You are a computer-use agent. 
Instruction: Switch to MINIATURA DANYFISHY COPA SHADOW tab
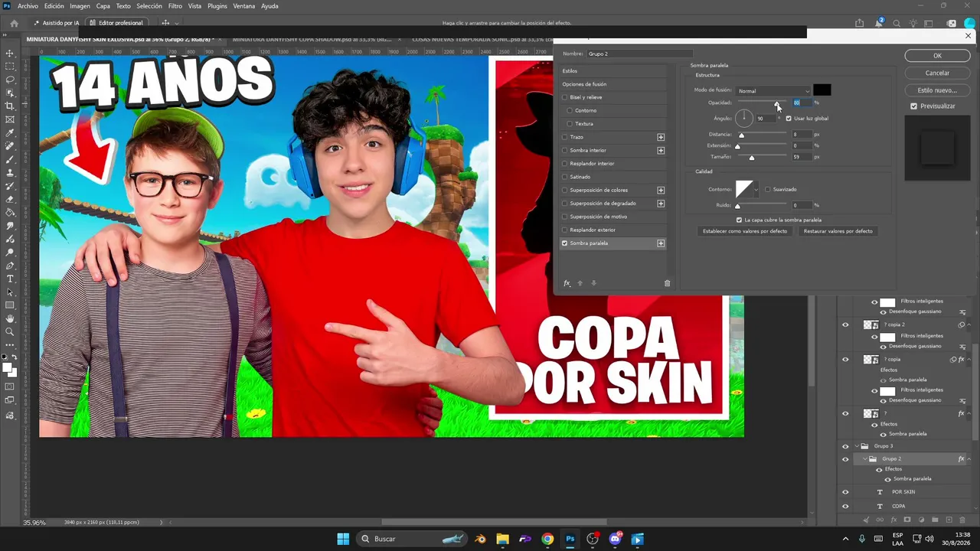tap(312, 39)
